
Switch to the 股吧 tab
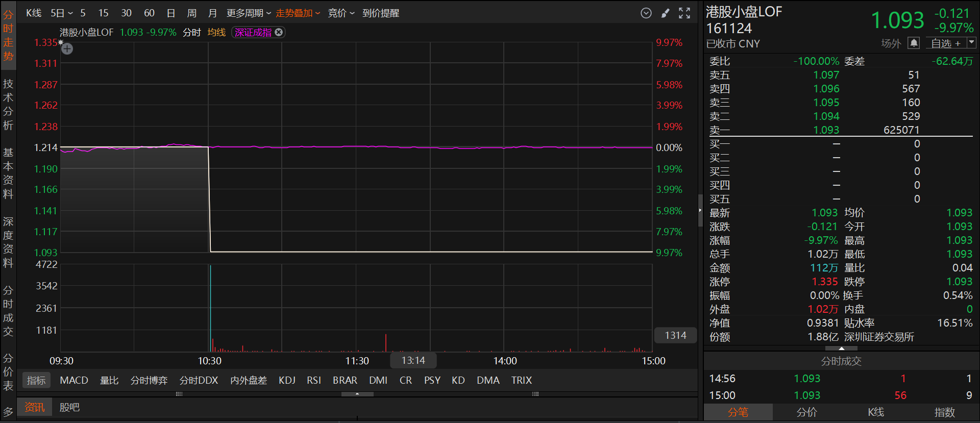point(69,407)
